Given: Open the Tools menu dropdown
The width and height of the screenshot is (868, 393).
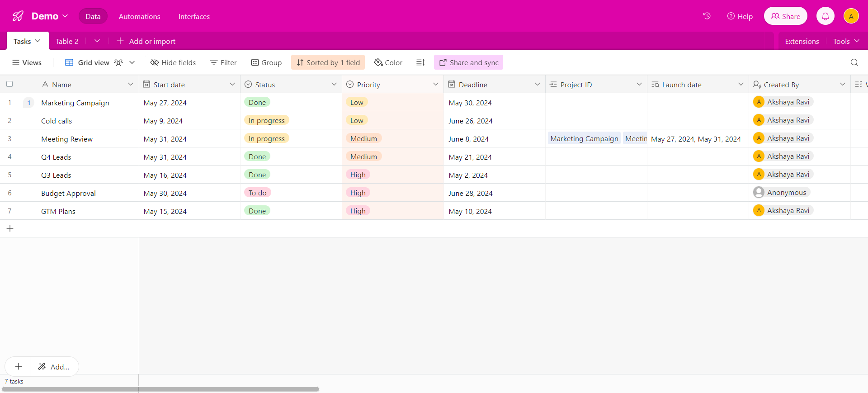Looking at the screenshot, I should click(846, 41).
